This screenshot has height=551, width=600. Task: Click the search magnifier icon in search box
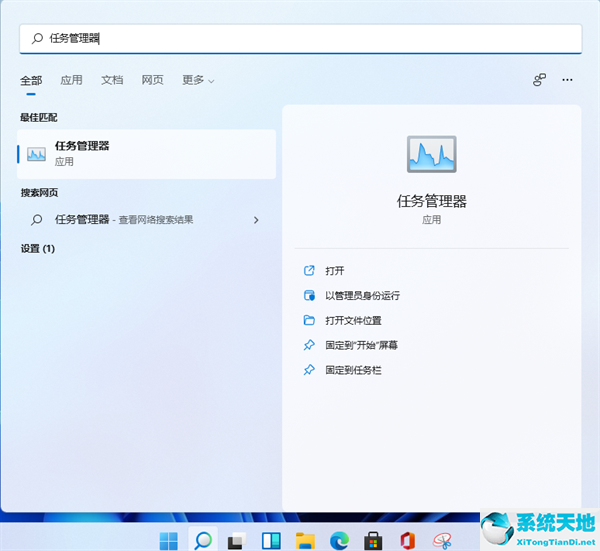click(37, 38)
